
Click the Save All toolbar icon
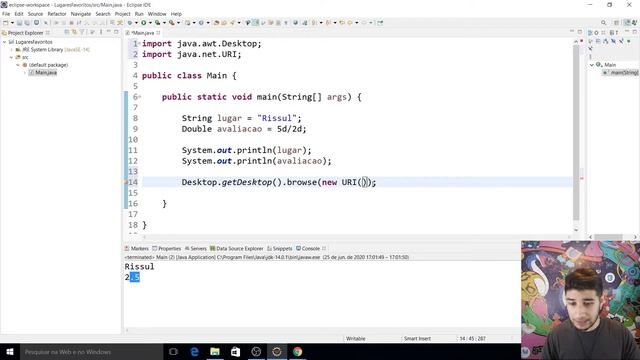(x=27, y=23)
